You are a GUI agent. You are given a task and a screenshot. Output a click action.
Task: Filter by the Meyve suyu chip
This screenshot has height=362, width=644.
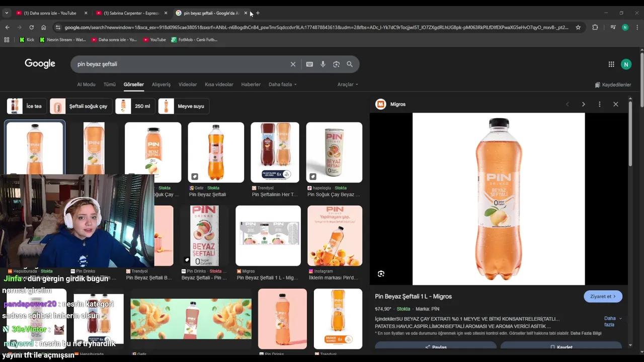184,106
